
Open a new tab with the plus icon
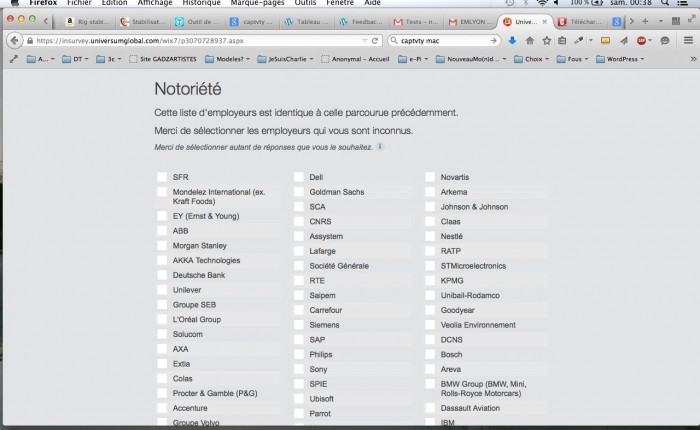645,21
